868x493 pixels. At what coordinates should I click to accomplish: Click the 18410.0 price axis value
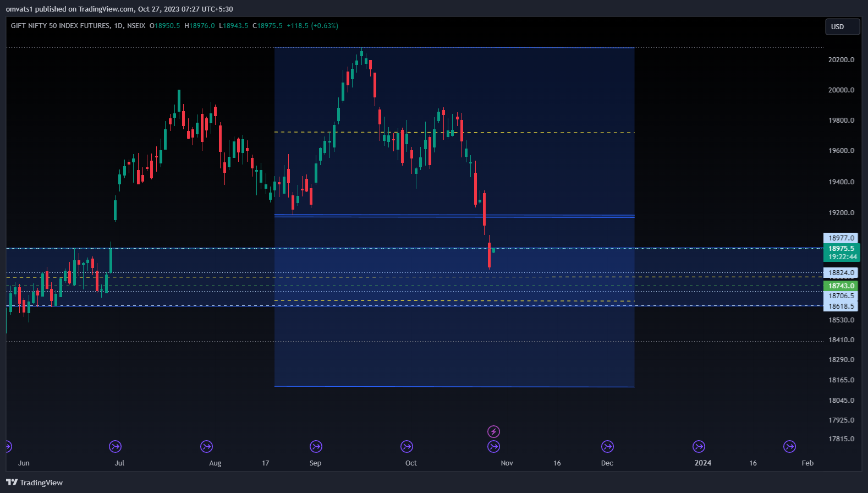click(841, 339)
